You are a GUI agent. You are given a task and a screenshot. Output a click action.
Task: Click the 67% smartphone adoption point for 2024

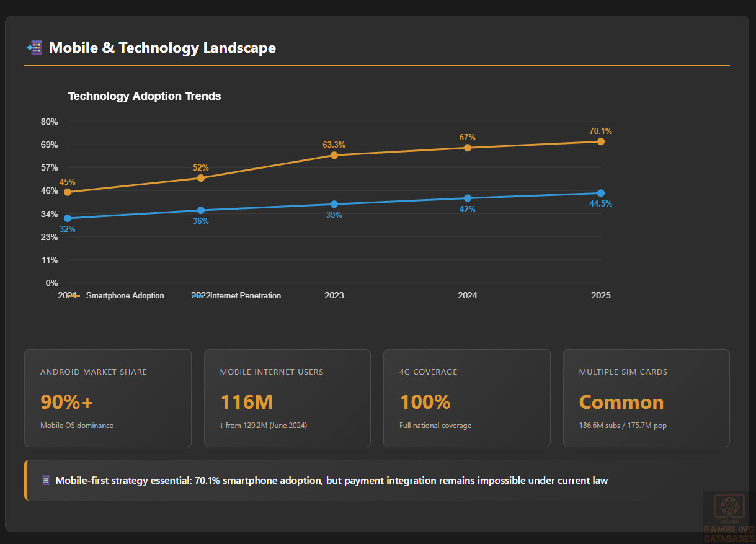468,148
